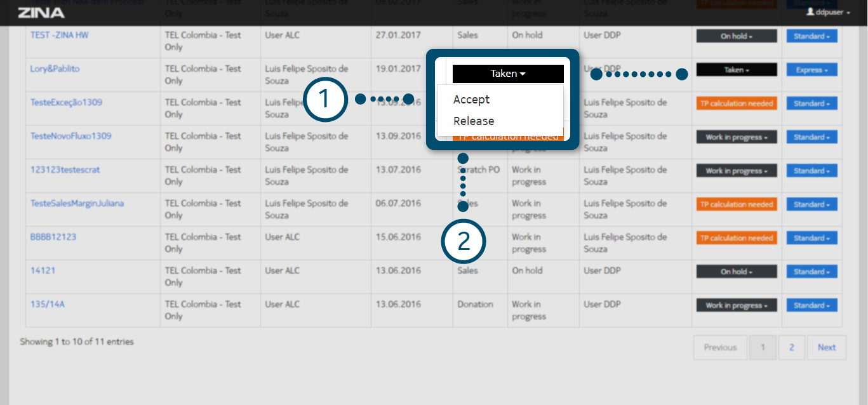Click the numbered step 1 marker circle
The width and height of the screenshot is (868, 405).
325,100
